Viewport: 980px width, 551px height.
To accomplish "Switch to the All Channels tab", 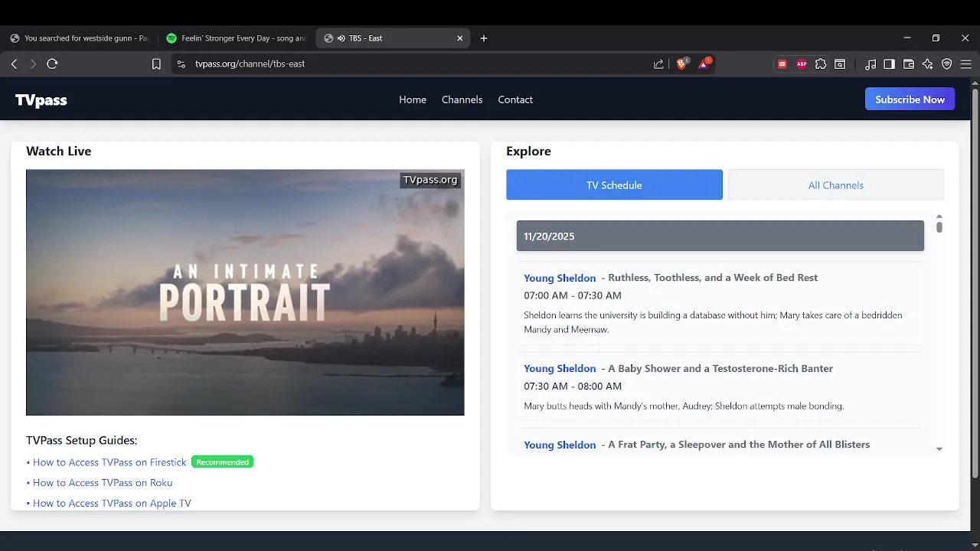I will [x=836, y=185].
